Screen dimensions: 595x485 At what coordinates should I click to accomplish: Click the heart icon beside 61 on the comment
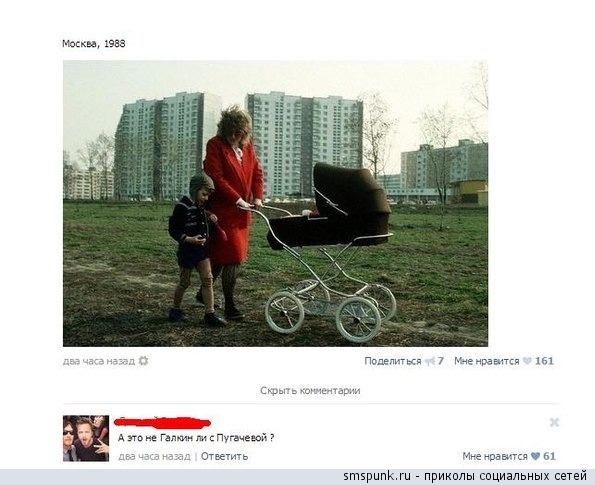tap(535, 456)
